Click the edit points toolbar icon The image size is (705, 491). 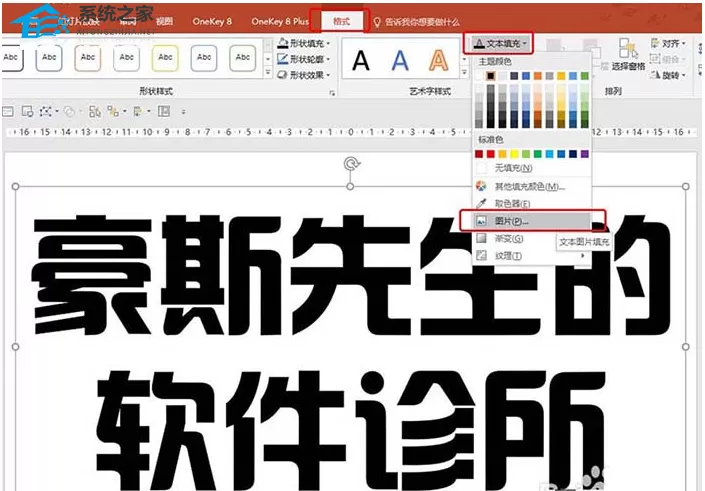click(45, 112)
